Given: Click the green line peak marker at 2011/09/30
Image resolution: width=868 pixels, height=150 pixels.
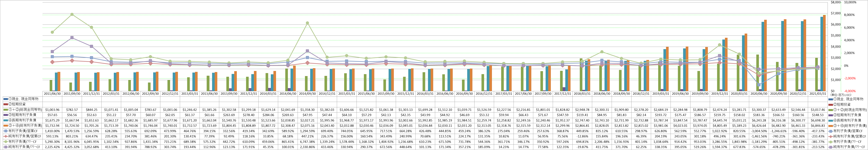Looking at the screenshot, I should coord(72,15).
